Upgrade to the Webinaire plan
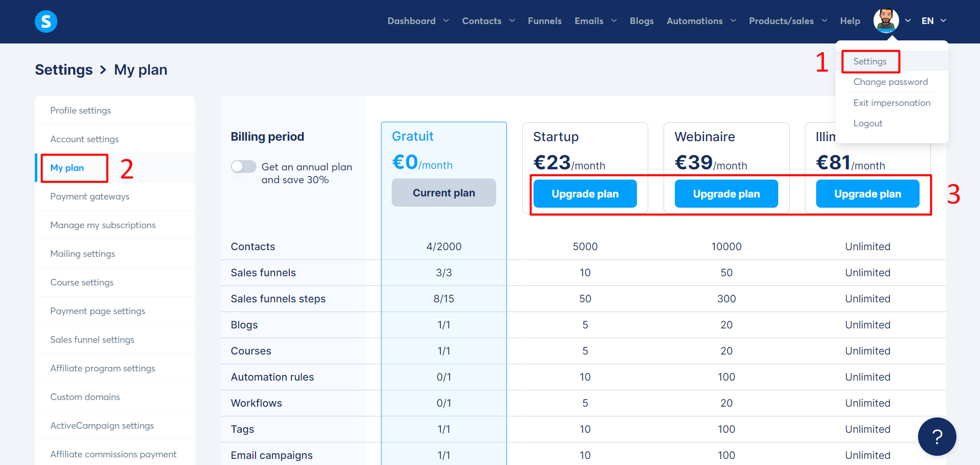Image resolution: width=980 pixels, height=465 pixels. pos(726,193)
